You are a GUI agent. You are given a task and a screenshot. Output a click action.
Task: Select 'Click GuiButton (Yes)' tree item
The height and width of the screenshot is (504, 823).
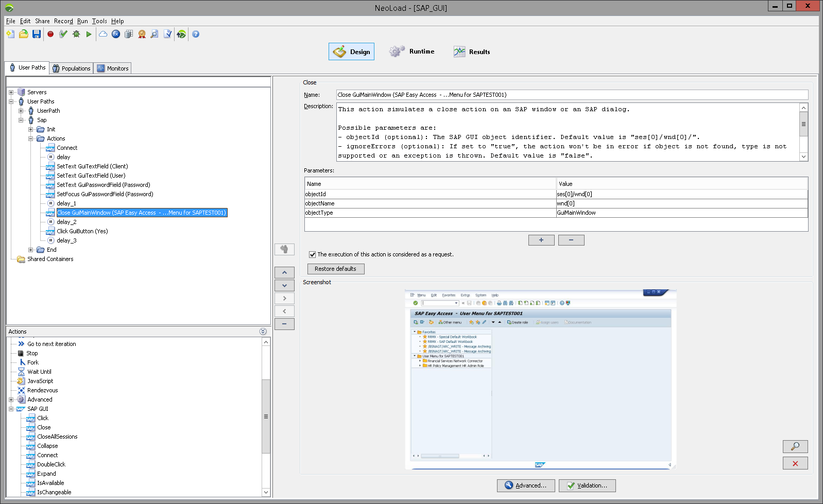82,231
